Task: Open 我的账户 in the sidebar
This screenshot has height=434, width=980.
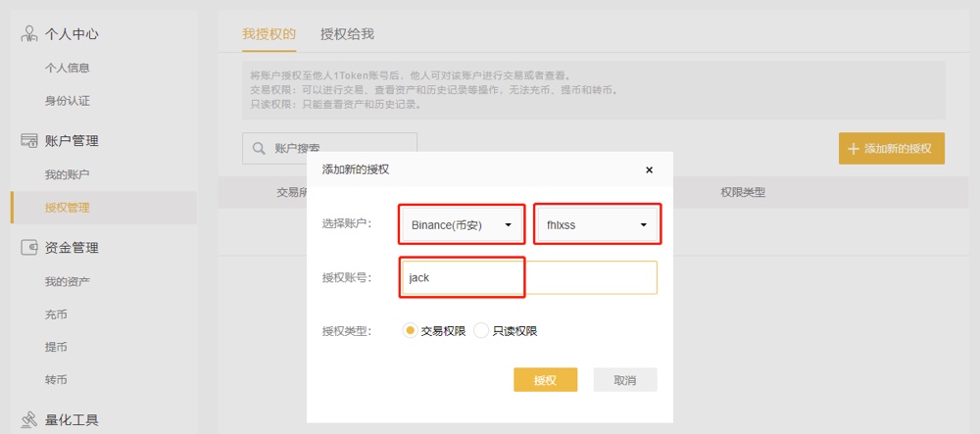Action: (x=67, y=174)
